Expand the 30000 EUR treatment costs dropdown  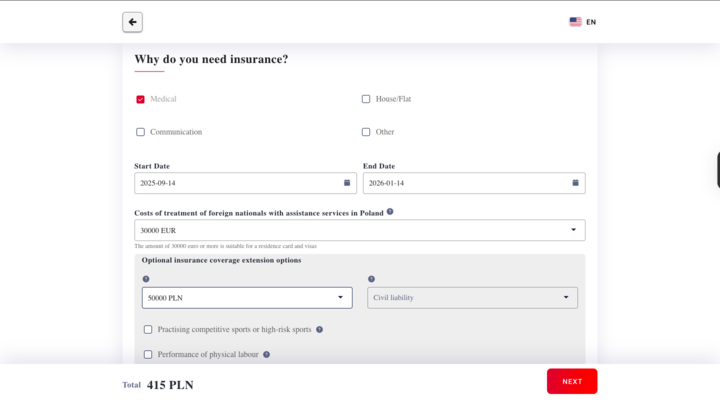point(360,230)
